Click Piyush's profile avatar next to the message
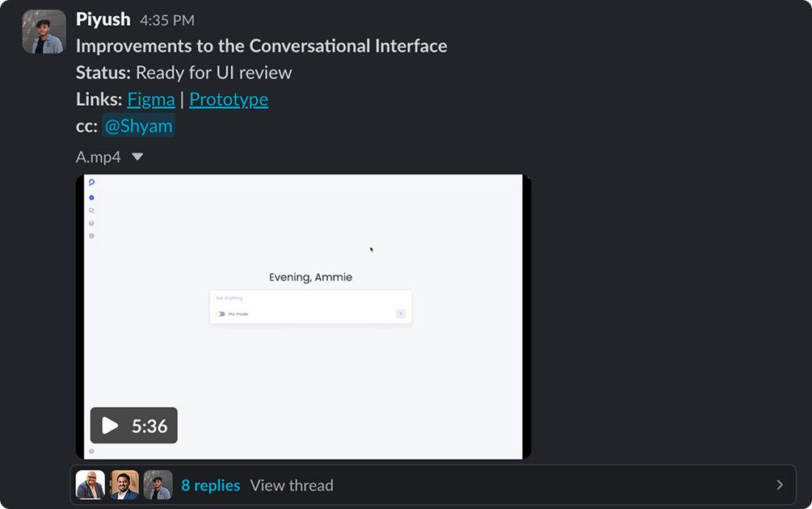This screenshot has width=812, height=509. pos(44,32)
